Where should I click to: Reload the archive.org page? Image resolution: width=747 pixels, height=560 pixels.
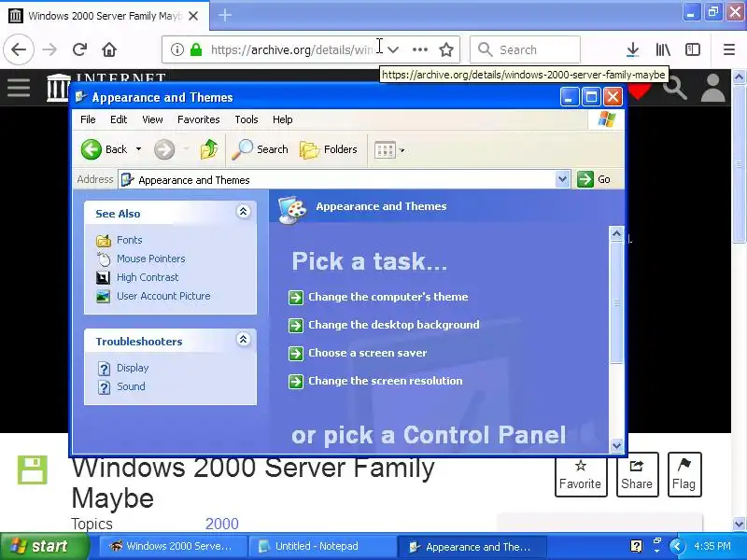[79, 49]
